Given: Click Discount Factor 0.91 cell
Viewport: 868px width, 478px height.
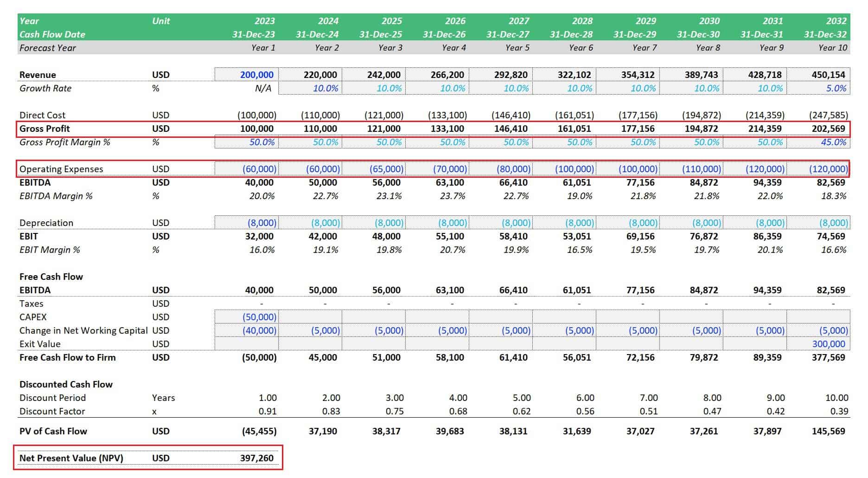Looking at the screenshot, I should click(268, 411).
